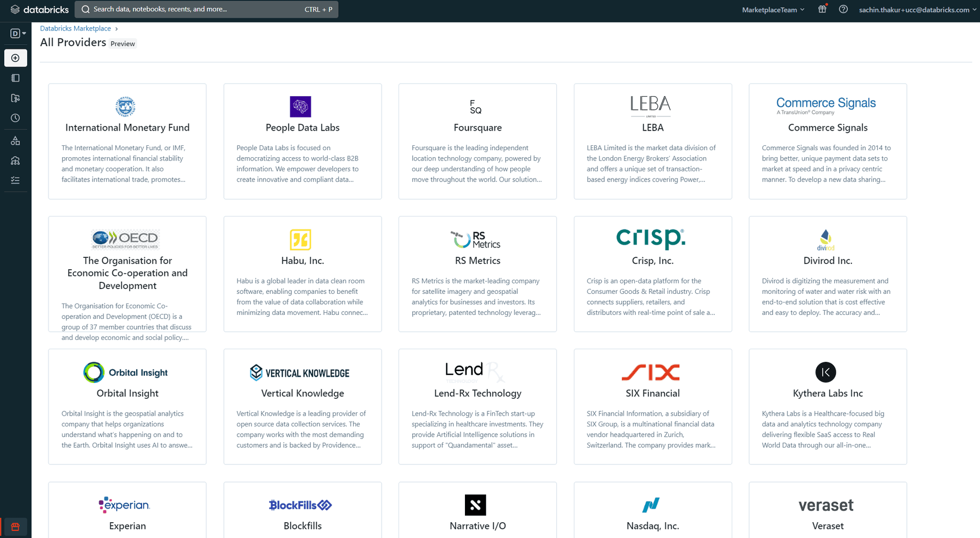Open the Recents clock sidebar icon
The image size is (980, 538).
[16, 118]
